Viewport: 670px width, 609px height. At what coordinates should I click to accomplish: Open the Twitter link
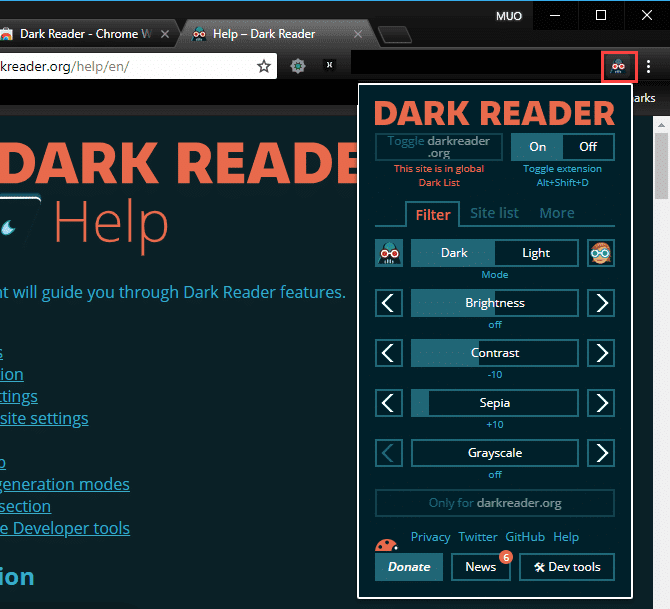[478, 537]
